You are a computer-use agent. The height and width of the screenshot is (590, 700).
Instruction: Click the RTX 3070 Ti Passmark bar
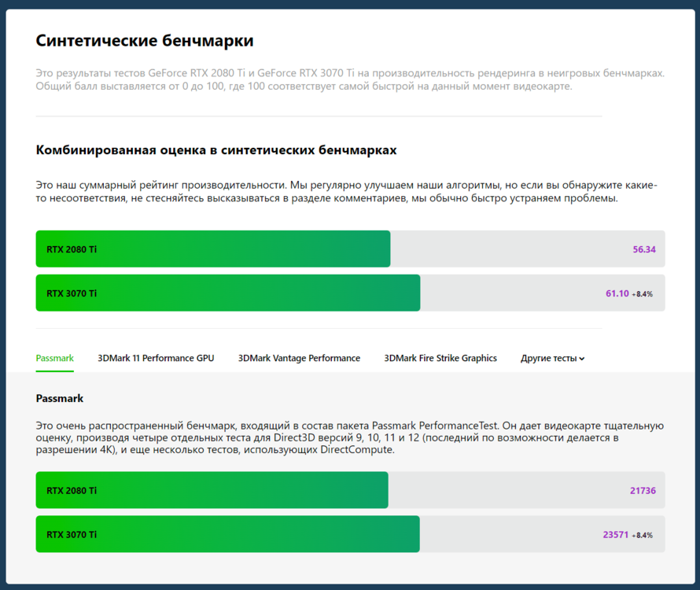coord(228,534)
